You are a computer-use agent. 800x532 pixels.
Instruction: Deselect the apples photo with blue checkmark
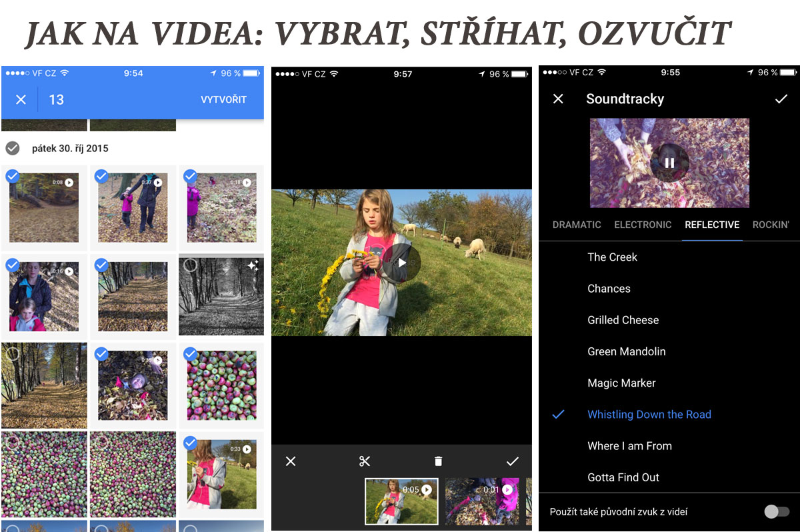tap(191, 354)
